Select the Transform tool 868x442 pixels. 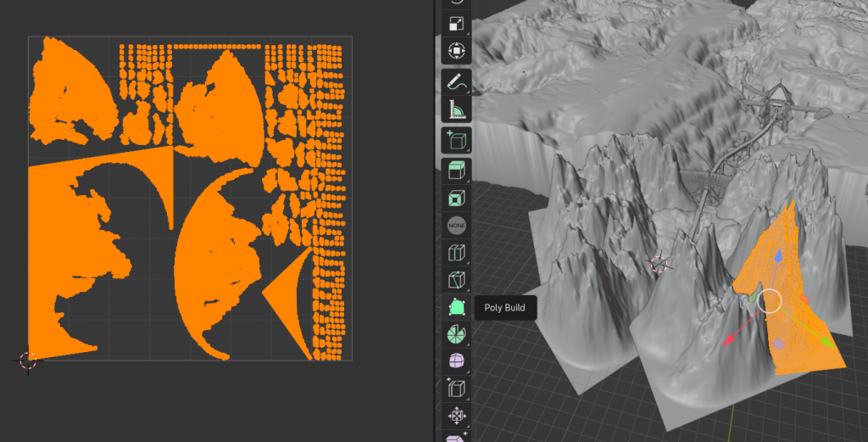(x=456, y=51)
